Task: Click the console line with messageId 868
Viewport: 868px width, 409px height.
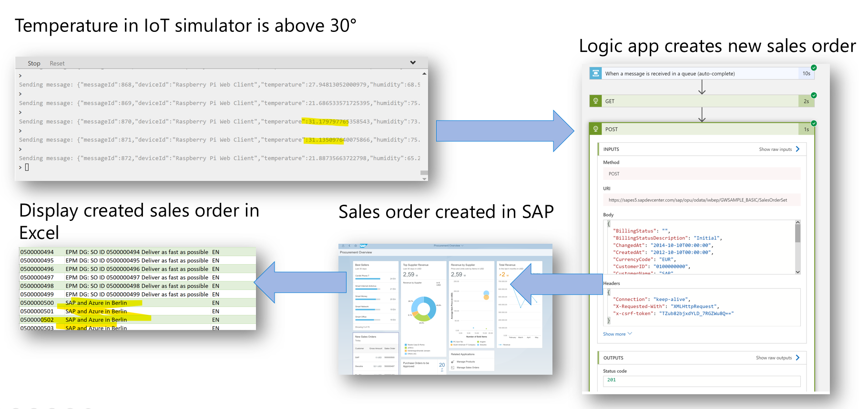Action: (220, 85)
